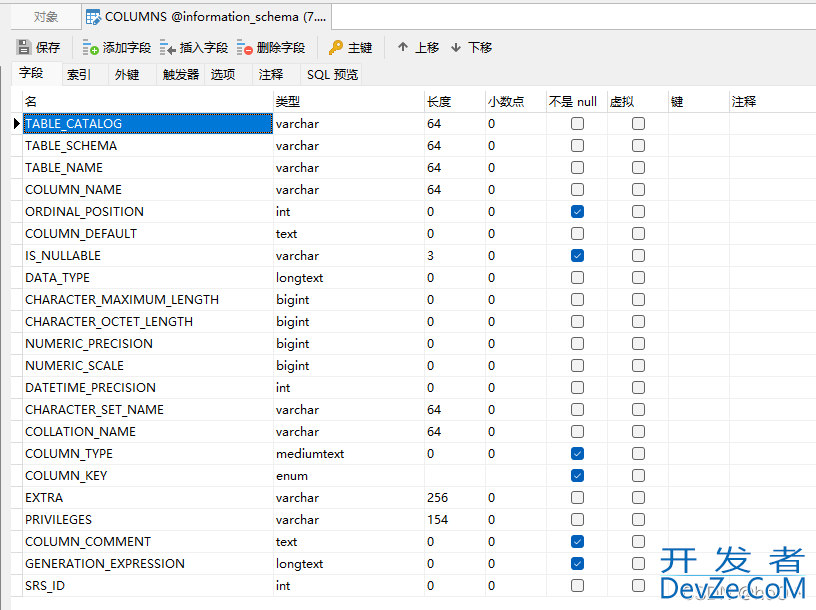Click the Name (名) column header
Screen dimensions: 816x610
[148, 101]
